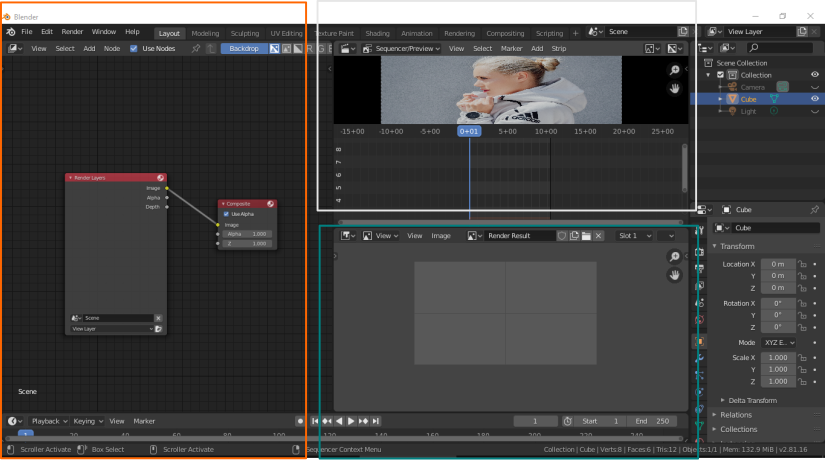
Task: Click the pan hand icon in image editor
Action: pos(675,275)
